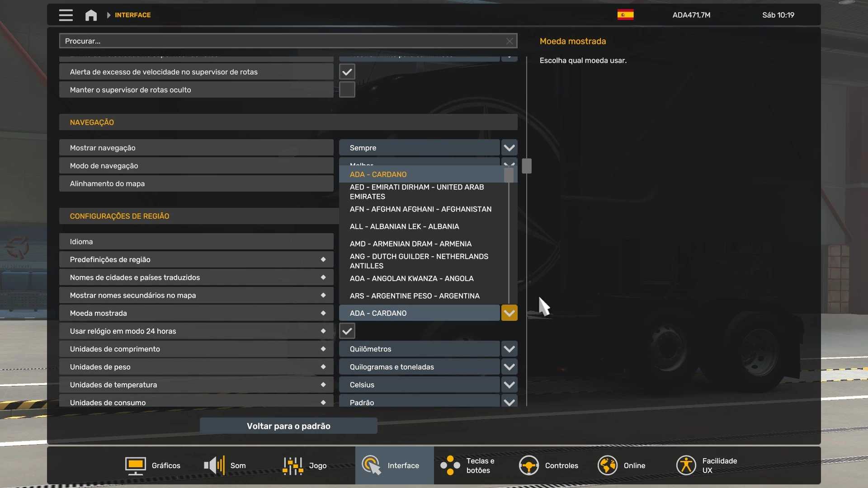Click the home icon in breadcrumb
The image size is (868, 488).
pos(91,15)
